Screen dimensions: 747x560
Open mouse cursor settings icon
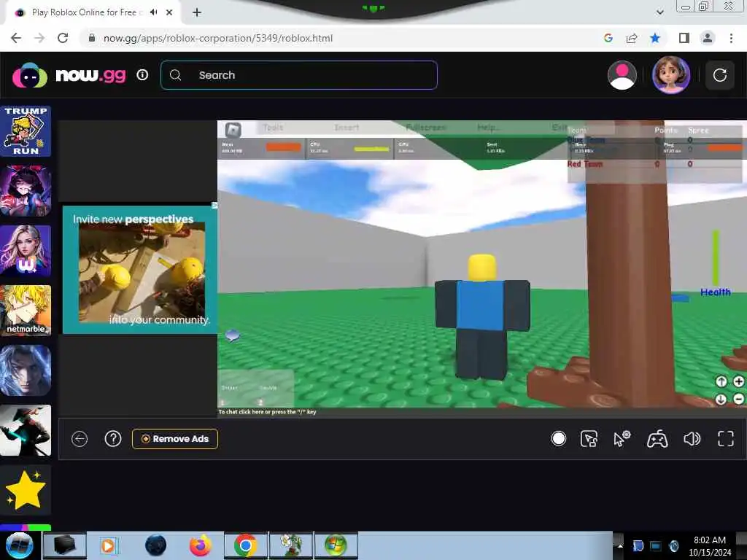(x=622, y=438)
